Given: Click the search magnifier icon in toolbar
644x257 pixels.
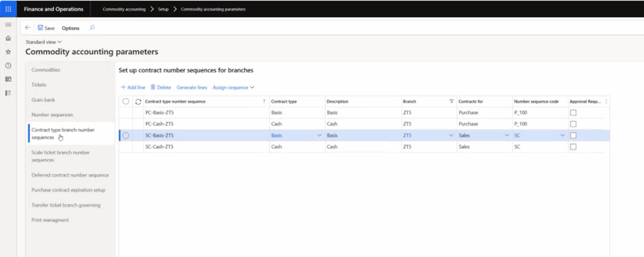Looking at the screenshot, I should click(x=92, y=28).
